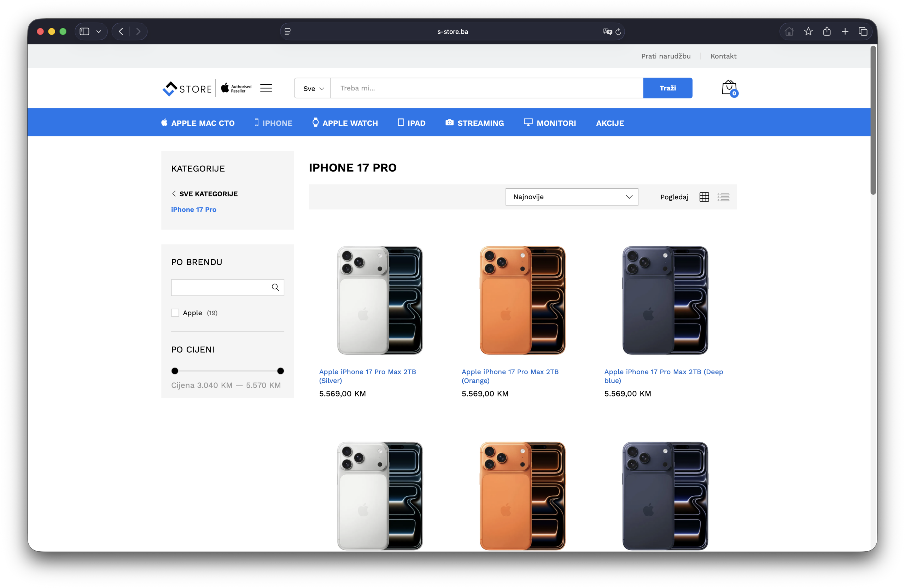Open the Najnovije sort dropdown
Image resolution: width=905 pixels, height=588 pixels.
[572, 197]
